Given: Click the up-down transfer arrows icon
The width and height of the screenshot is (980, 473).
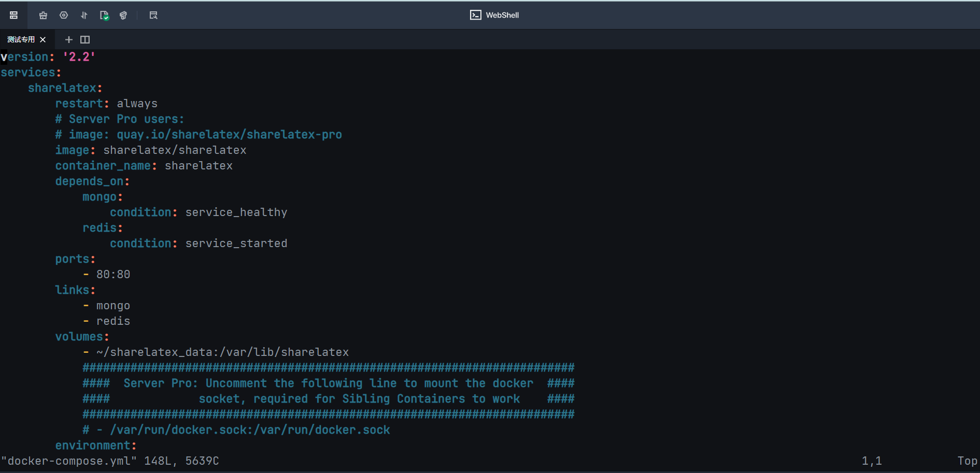Looking at the screenshot, I should click(84, 15).
